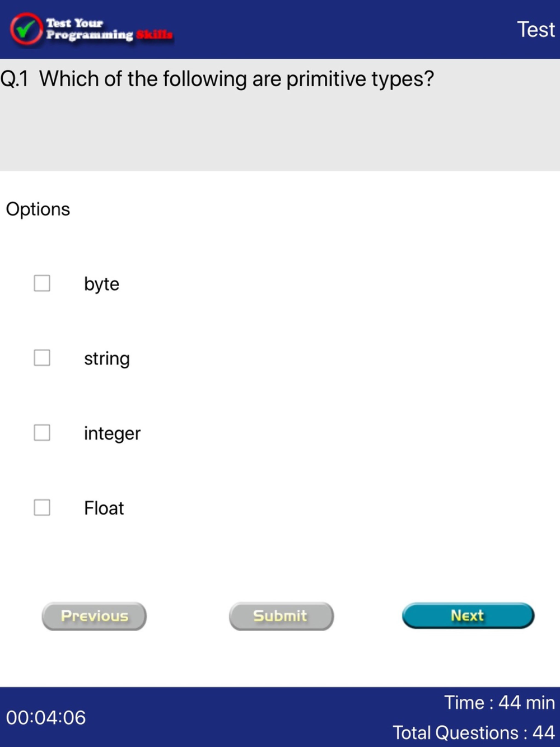The height and width of the screenshot is (747, 560).
Task: Advance with the Next button
Action: pos(468,615)
